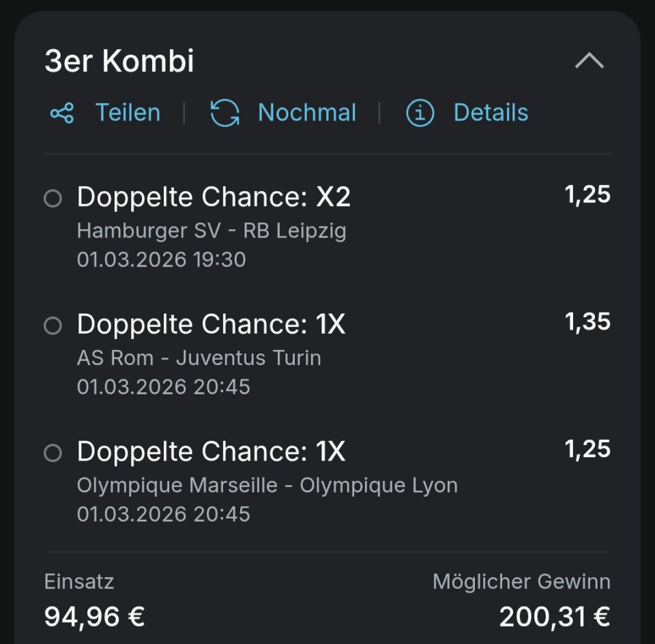Select status circle of Hamburger SV bet
This screenshot has height=644, width=655.
pyautogui.click(x=53, y=199)
